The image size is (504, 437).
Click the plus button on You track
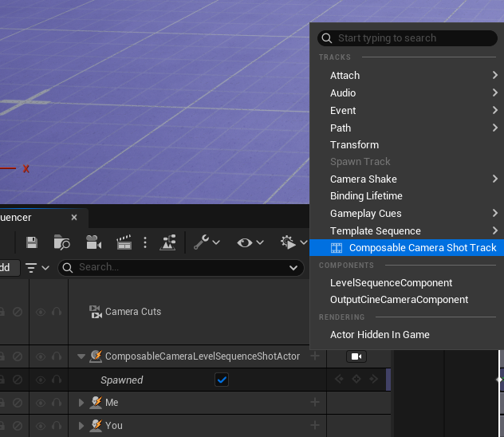pyautogui.click(x=315, y=425)
